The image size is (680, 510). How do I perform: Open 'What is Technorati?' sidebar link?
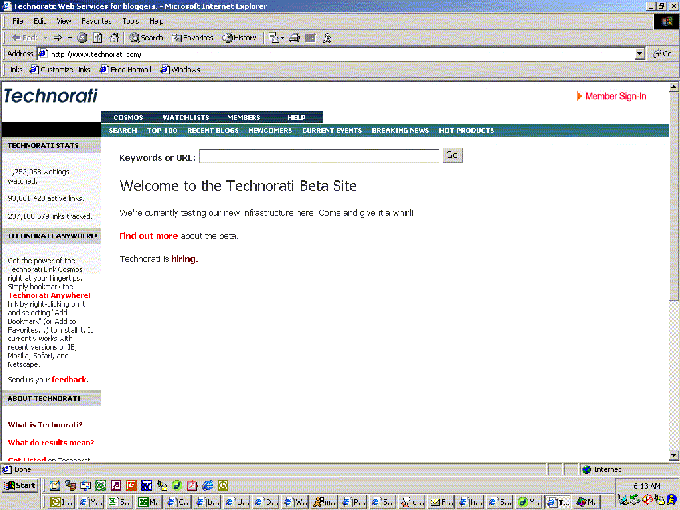pos(45,425)
